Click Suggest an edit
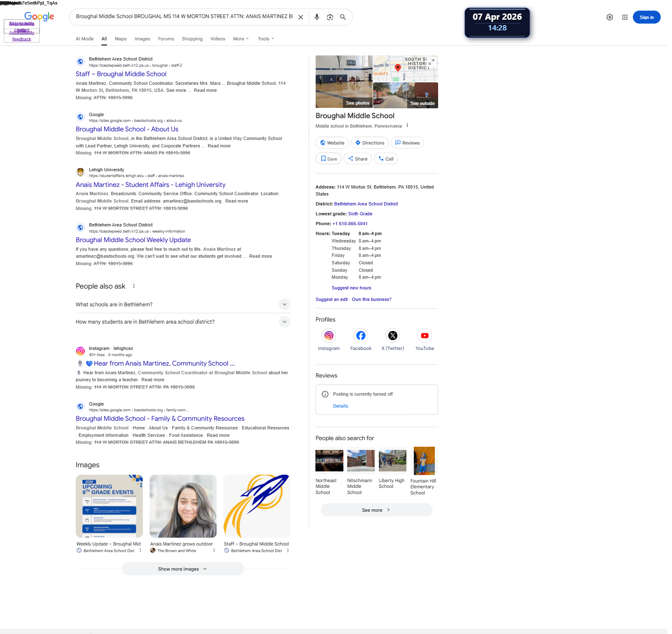 coord(331,299)
